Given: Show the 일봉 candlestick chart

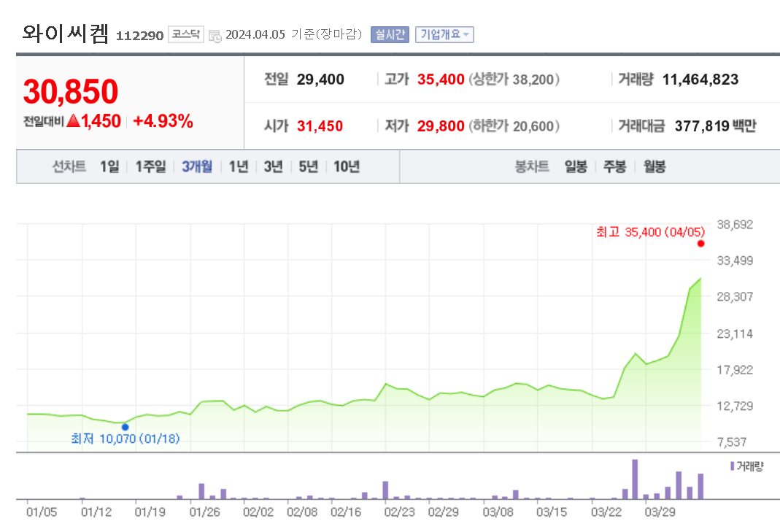Looking at the screenshot, I should point(576,166).
